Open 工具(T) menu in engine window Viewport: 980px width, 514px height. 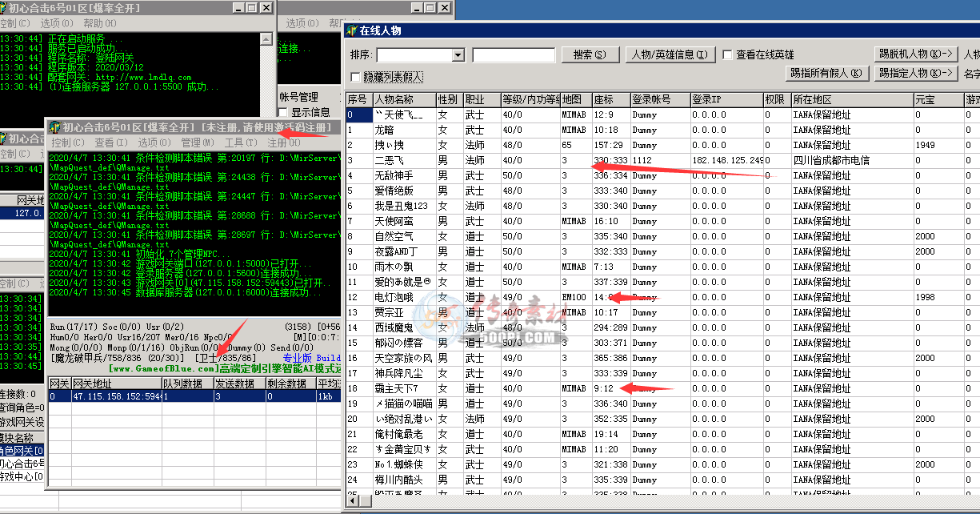coord(240,143)
